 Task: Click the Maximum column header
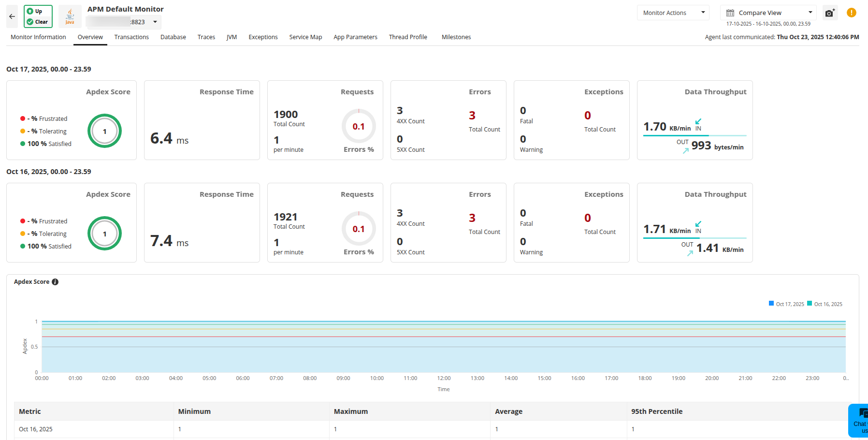click(x=351, y=411)
